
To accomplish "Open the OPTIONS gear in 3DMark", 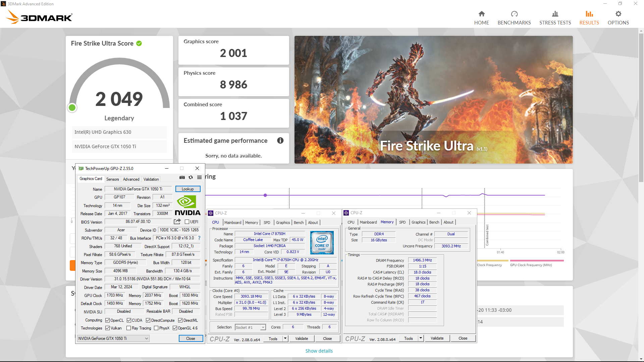I will 618,18.
